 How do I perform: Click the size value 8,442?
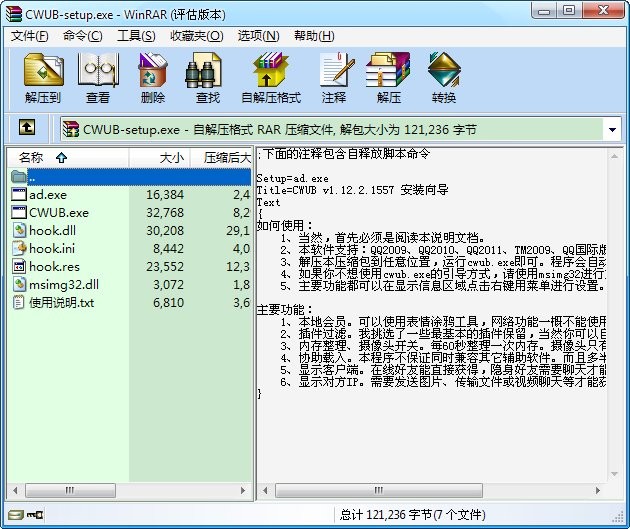[168, 249]
